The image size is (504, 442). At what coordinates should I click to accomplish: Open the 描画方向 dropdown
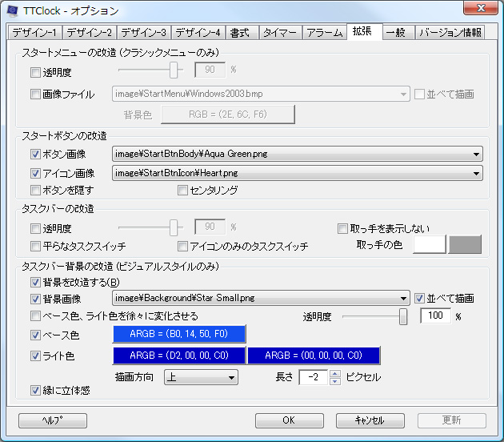202,377
